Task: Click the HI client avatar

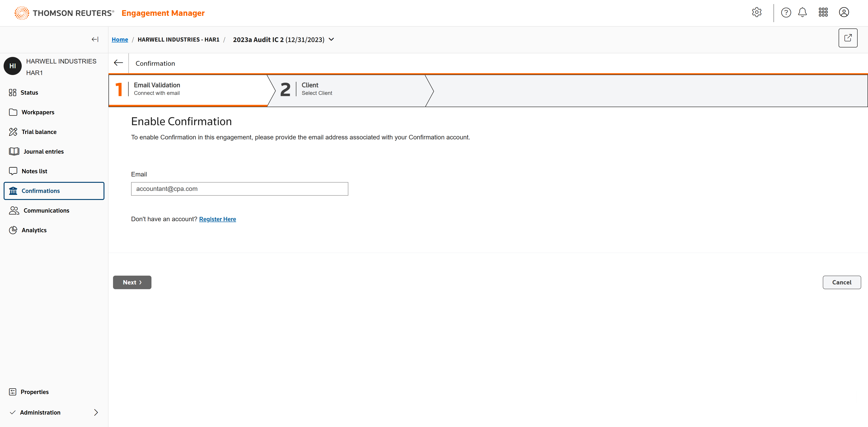Action: coord(12,66)
